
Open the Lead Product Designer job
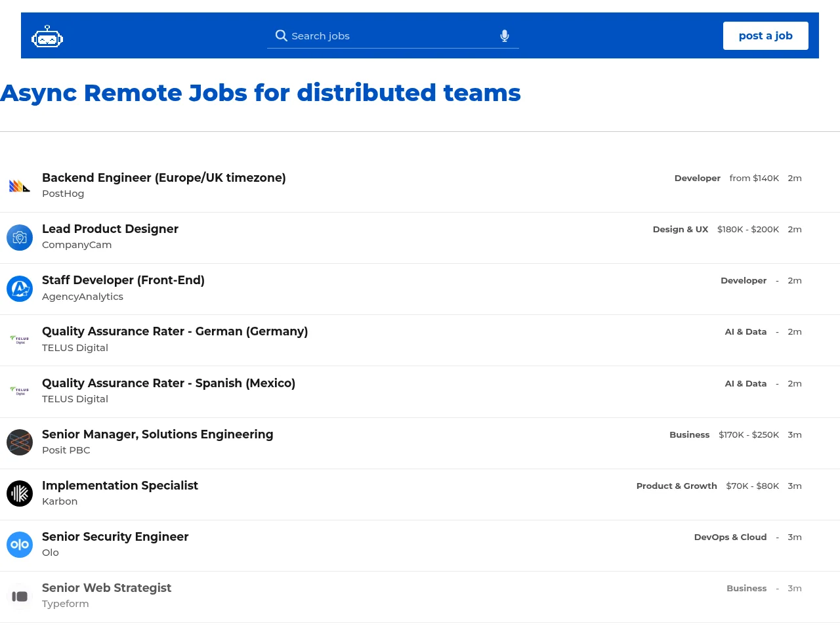110,229
